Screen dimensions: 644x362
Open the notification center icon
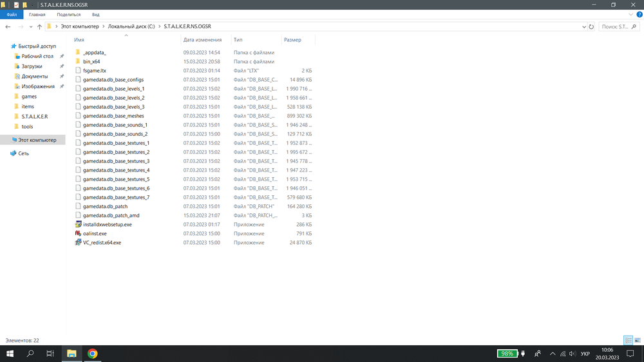click(630, 354)
